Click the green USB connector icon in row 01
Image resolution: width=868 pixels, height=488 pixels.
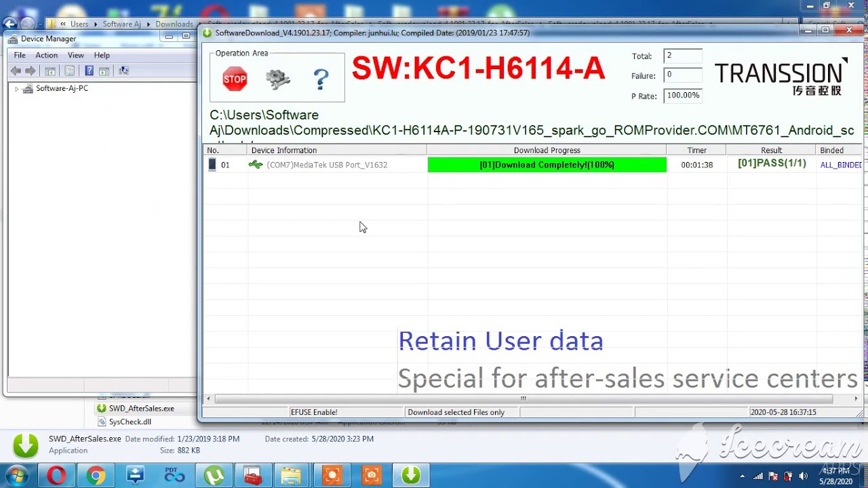point(256,165)
